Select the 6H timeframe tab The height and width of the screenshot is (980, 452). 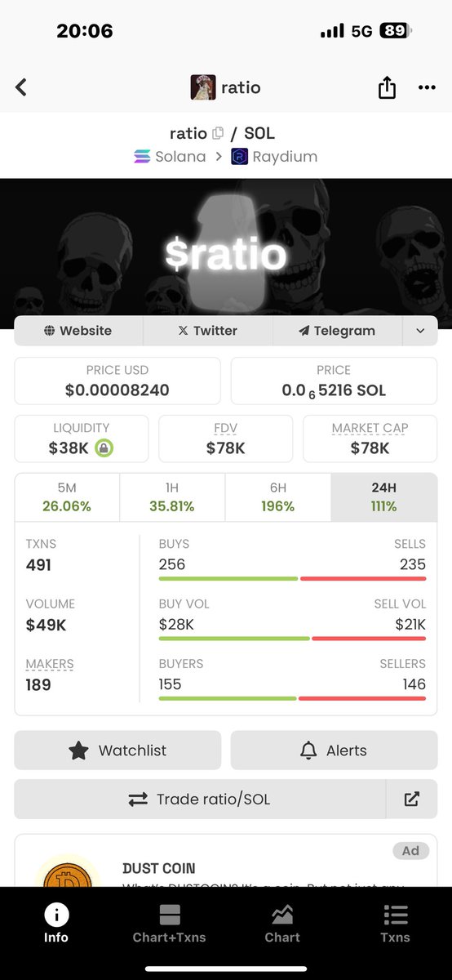[277, 497]
